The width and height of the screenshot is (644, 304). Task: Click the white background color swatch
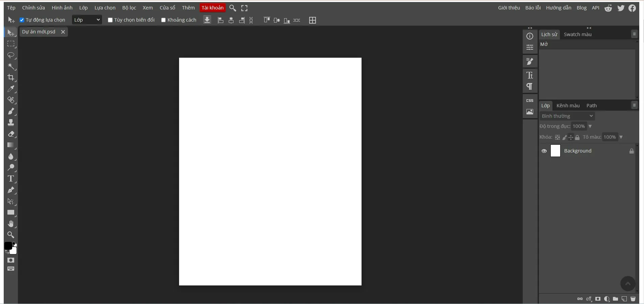tap(14, 251)
